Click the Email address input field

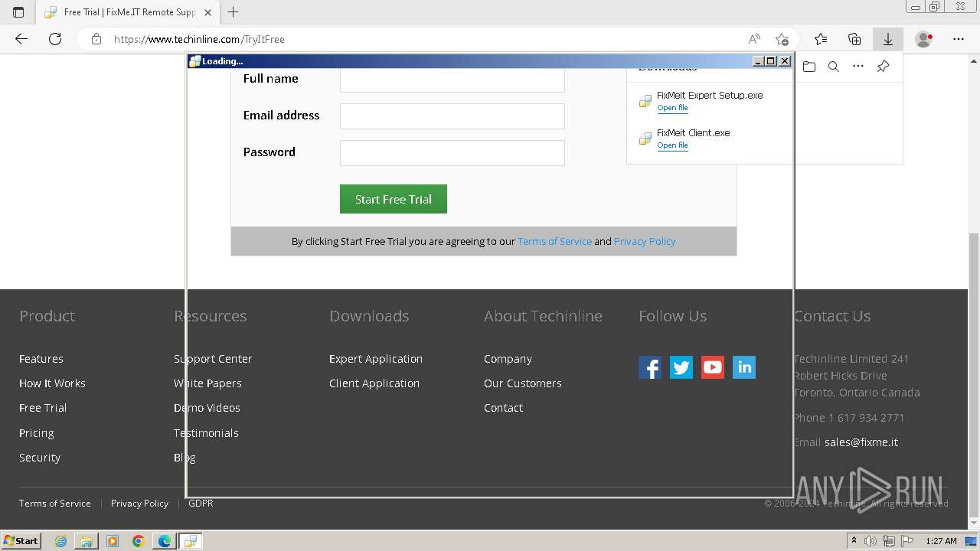click(452, 116)
